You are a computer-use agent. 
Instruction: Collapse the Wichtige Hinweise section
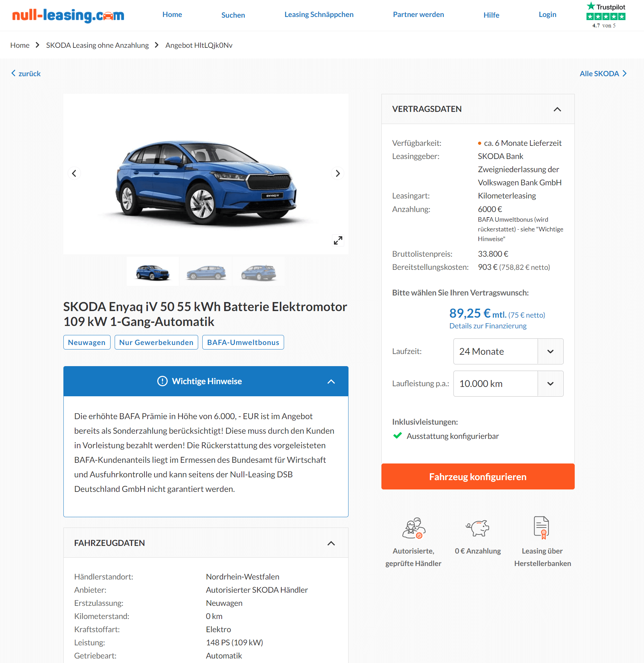coord(331,381)
